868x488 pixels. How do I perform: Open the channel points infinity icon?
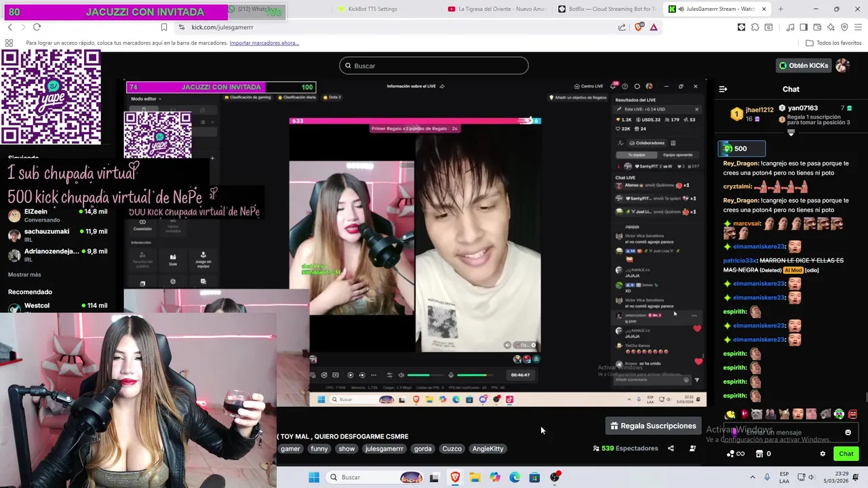point(735,453)
